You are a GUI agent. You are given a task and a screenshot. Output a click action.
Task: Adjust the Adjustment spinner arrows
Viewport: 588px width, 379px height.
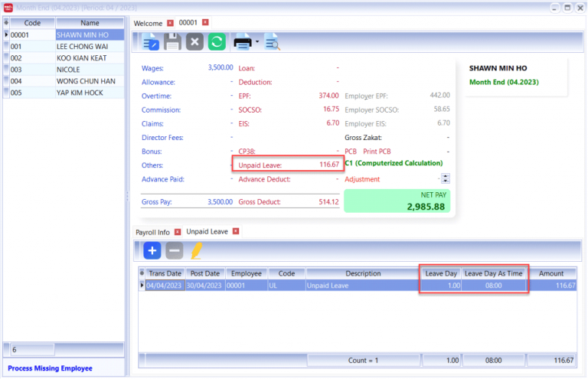(446, 178)
